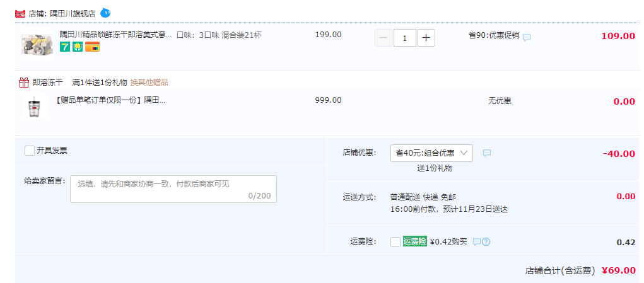Viewport: 644px width, 283px height.
Task: Click the gift cup thumbnail image
Action: [33, 107]
